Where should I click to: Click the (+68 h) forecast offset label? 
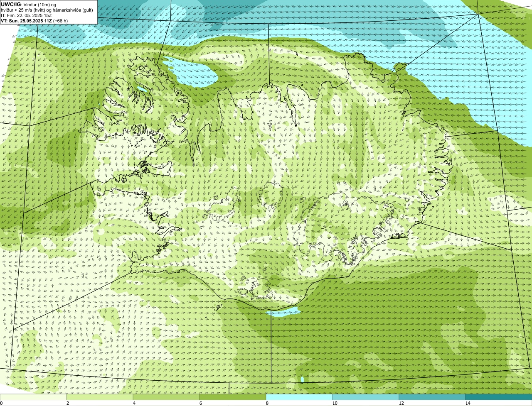pos(61,21)
